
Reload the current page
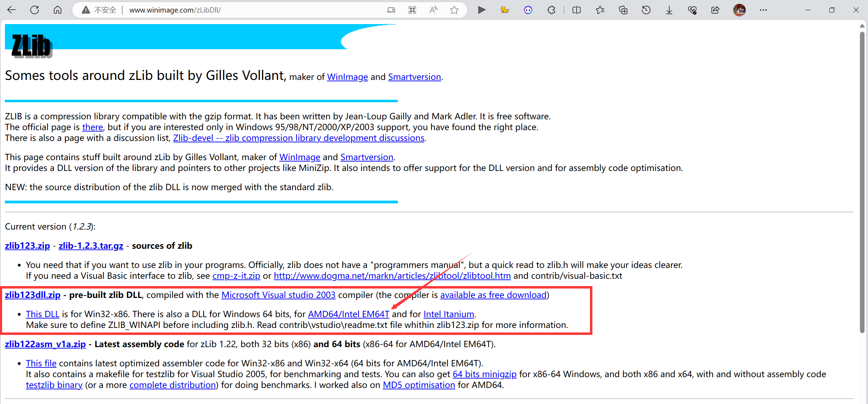click(35, 10)
